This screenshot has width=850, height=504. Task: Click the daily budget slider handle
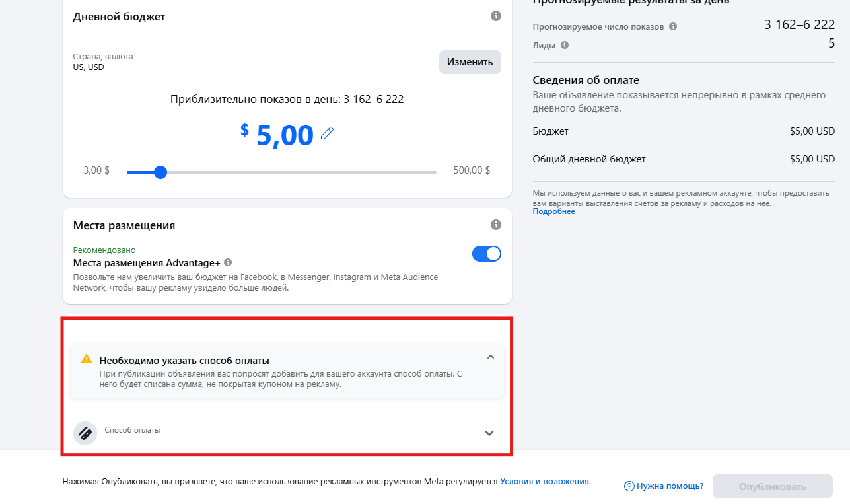(x=160, y=172)
